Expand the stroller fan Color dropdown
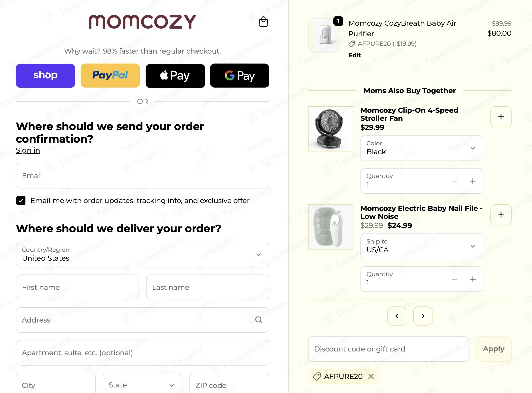The height and width of the screenshot is (393, 532). 422,148
